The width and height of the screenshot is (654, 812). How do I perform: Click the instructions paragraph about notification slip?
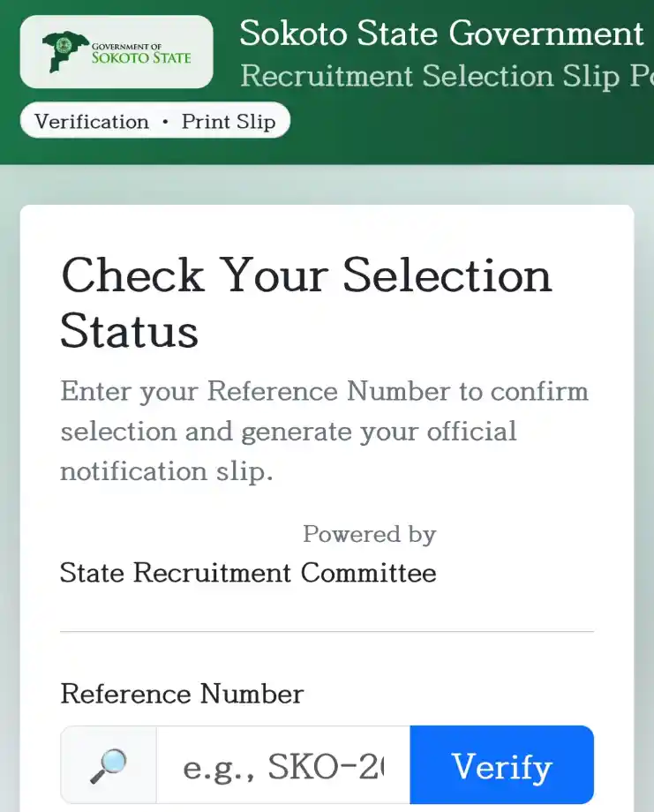(x=323, y=432)
